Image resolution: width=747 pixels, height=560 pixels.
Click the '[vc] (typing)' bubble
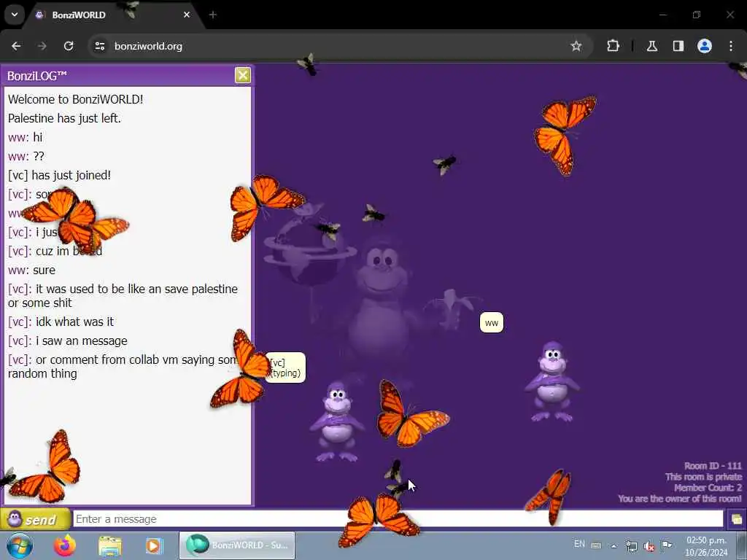(285, 367)
